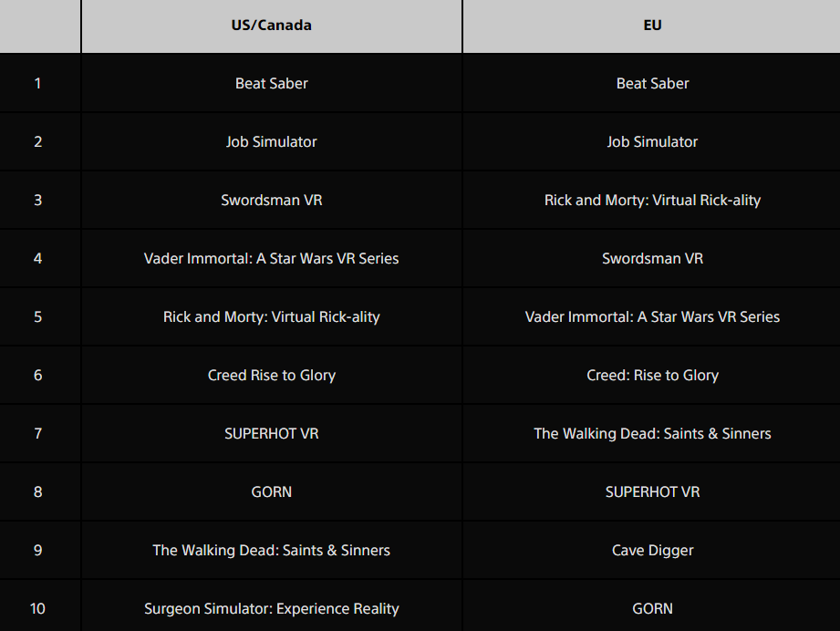Click The Walking Dead in EU column

(x=652, y=433)
